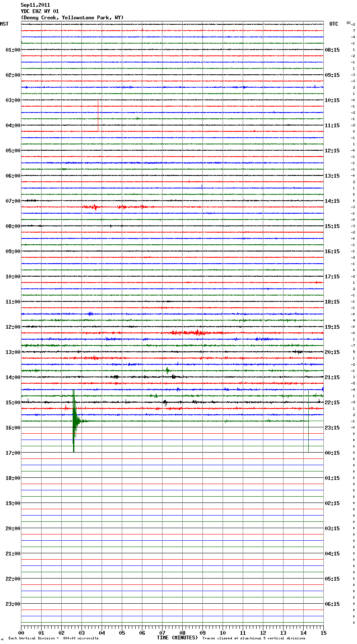The width and height of the screenshot is (357, 644).
Task: Click UTC time label '15:15'
Action: click(332, 226)
